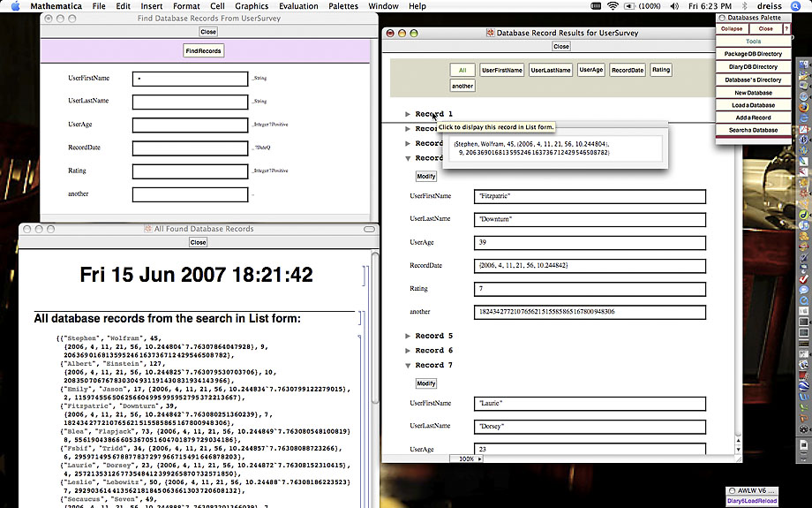This screenshot has width=812, height=508.
Task: Click the UserLastName search input field
Action: click(x=190, y=102)
